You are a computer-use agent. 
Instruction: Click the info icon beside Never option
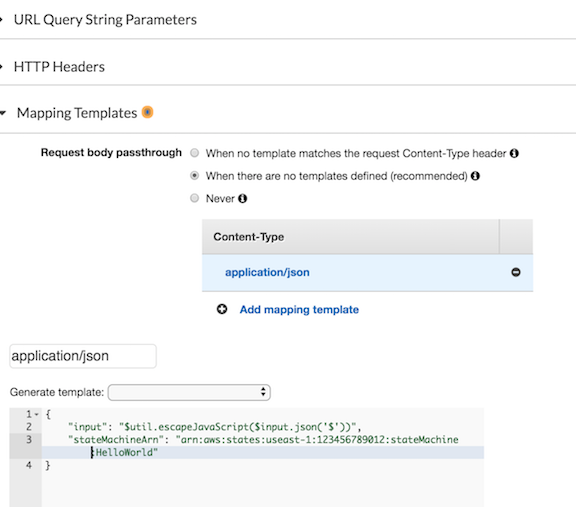tap(242, 198)
